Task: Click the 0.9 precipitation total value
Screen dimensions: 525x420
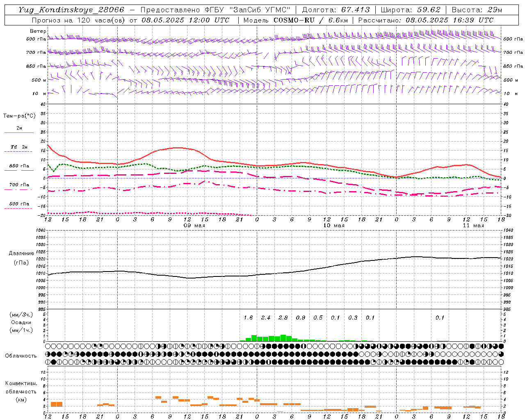Action: (x=301, y=317)
